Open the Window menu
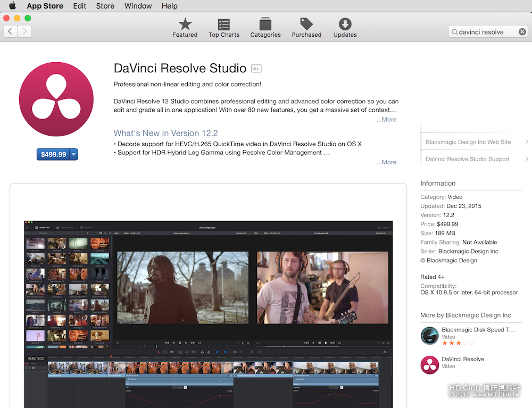This screenshot has height=408, width=532. tap(138, 6)
